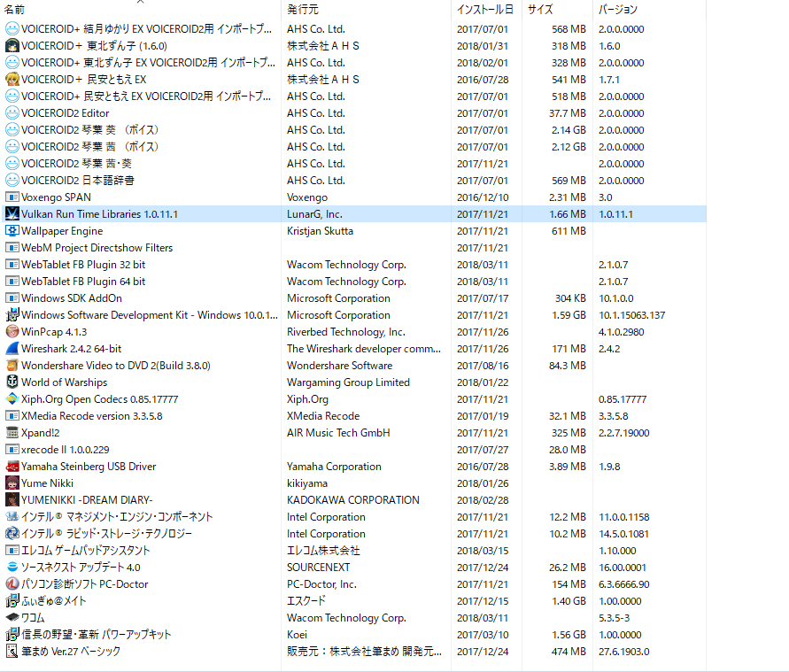Click the Xiph.Org Open Codecs icon
The height and width of the screenshot is (672, 789).
click(12, 399)
